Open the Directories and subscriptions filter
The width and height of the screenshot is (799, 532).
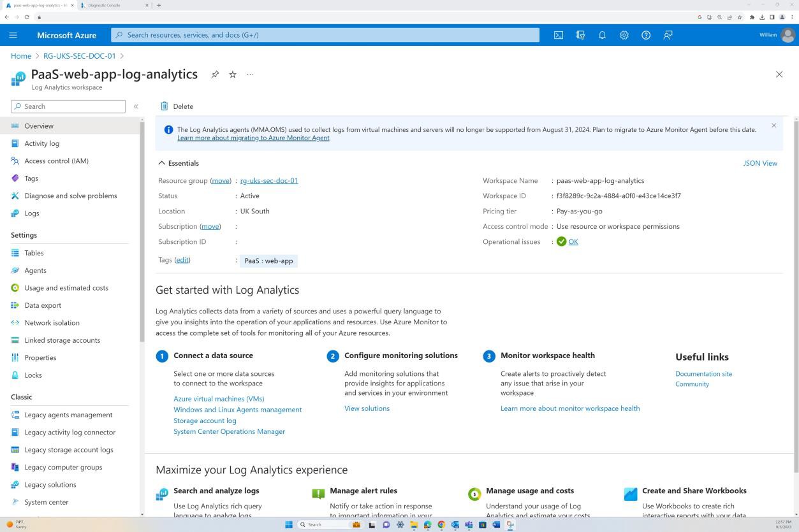580,35
